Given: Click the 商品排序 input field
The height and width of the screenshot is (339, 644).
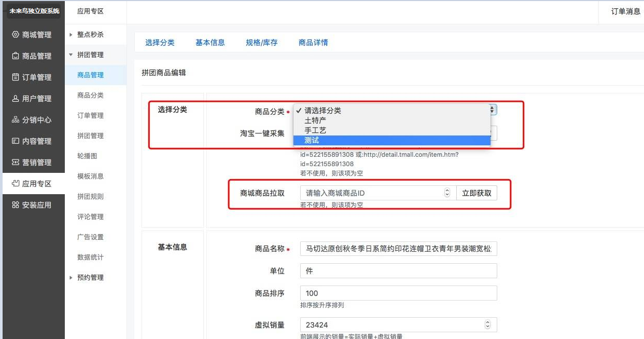Looking at the screenshot, I should pyautogui.click(x=398, y=293).
